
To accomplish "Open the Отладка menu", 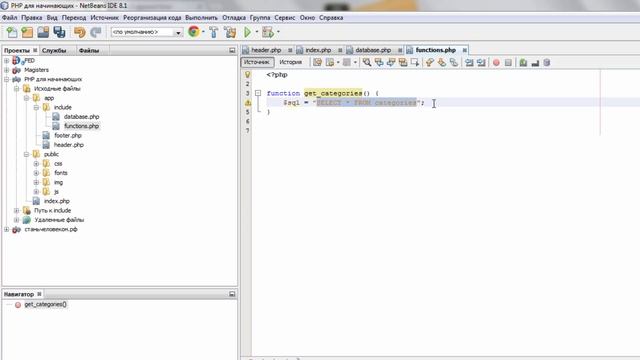I will tap(234, 18).
